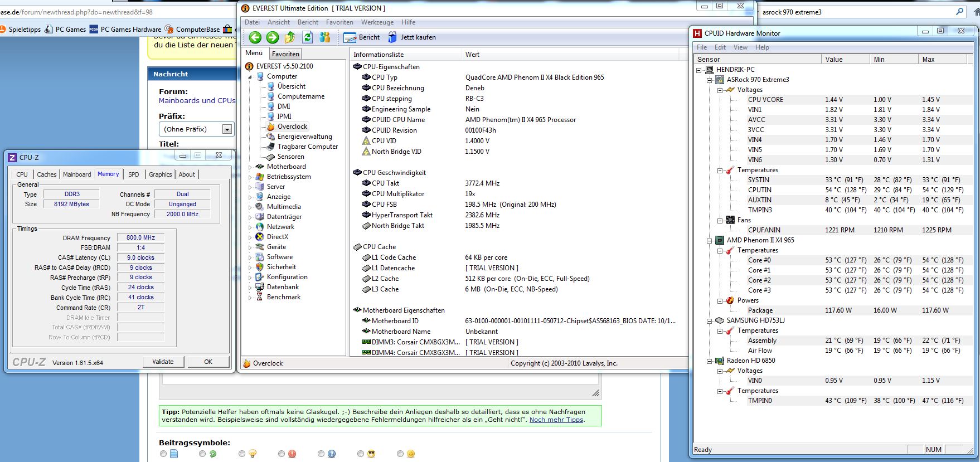Click the browser search magnifier icon
Viewport: 980px width, 462px height.
[x=959, y=12]
